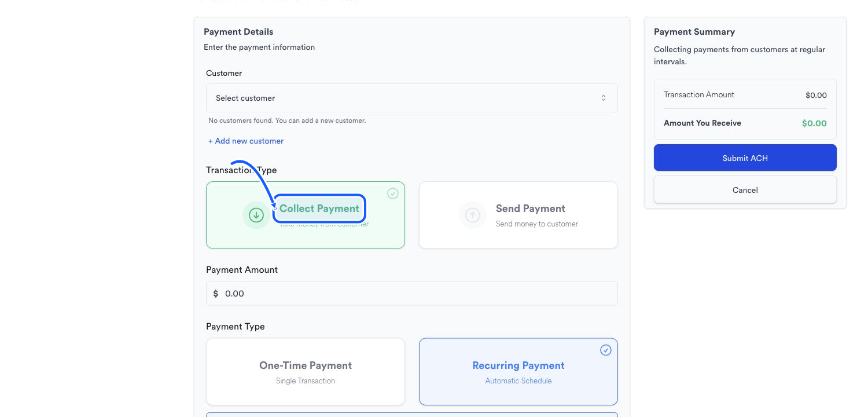The image size is (868, 417).
Task: Select the Collect Payment transaction type
Action: 306,215
